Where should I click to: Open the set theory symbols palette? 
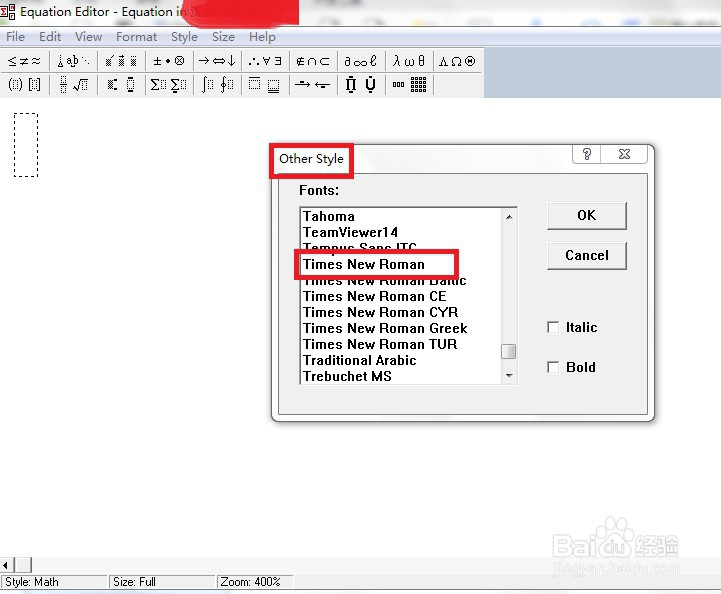point(313,61)
